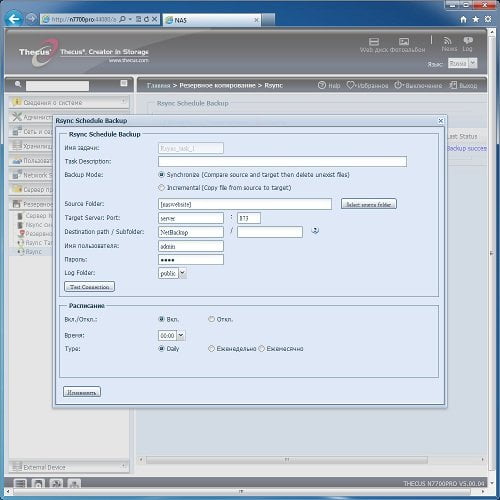Choose the Еженедельно schedule type
This screenshot has height=500, width=500.
(211, 349)
